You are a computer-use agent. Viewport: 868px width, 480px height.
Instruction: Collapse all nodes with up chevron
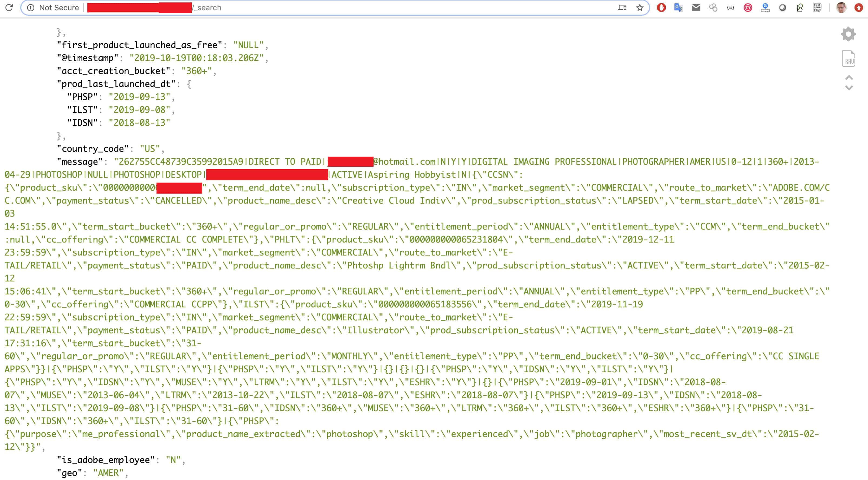point(849,78)
